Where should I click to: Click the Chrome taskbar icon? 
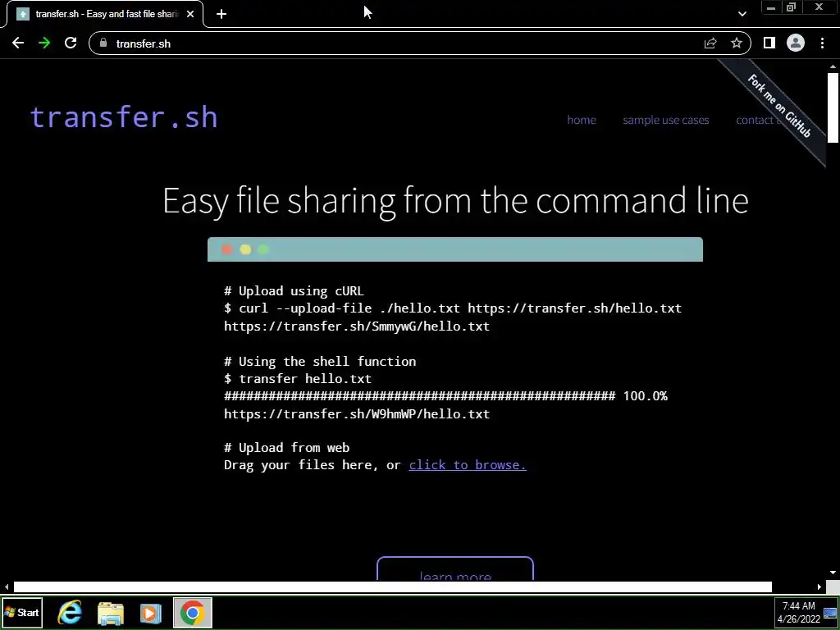coord(193,613)
